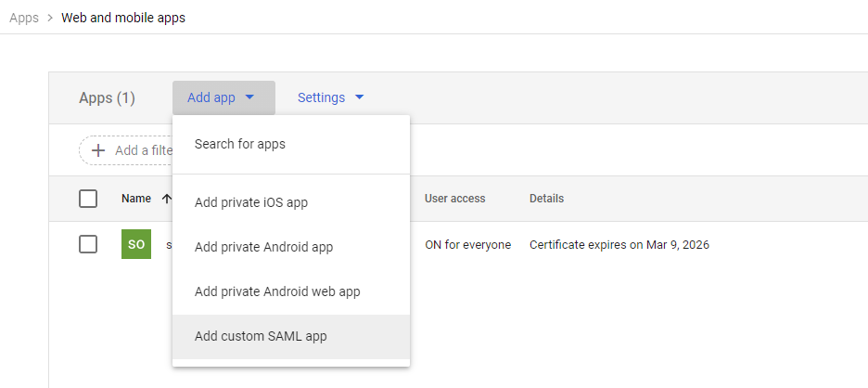The image size is (868, 388).
Task: Open the Add app dropdown
Action: point(223,97)
